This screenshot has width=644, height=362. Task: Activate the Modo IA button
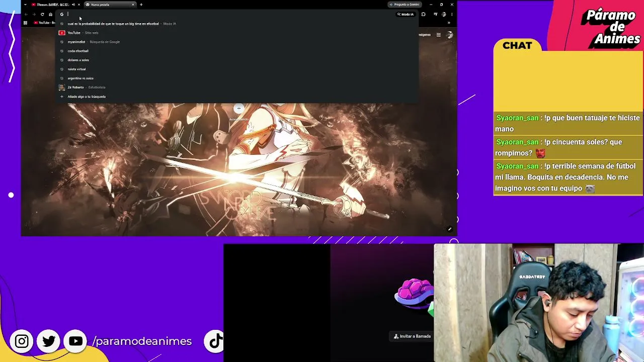tap(406, 14)
